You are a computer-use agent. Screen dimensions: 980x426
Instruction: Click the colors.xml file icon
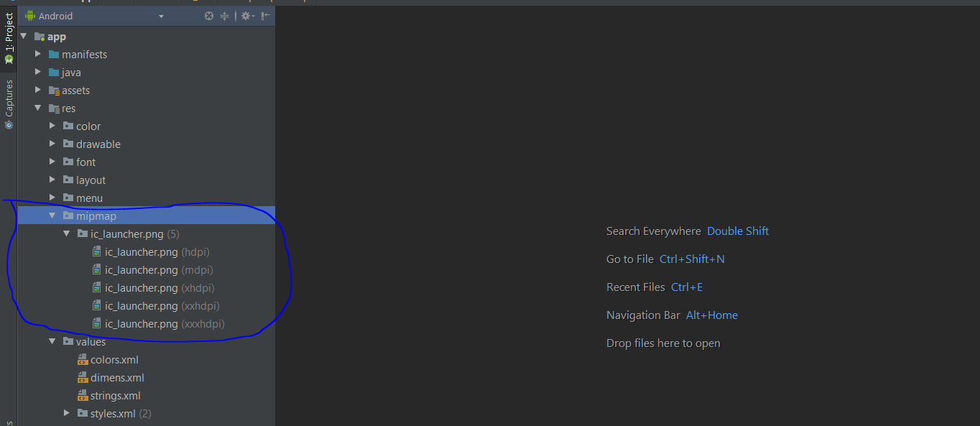click(x=83, y=360)
